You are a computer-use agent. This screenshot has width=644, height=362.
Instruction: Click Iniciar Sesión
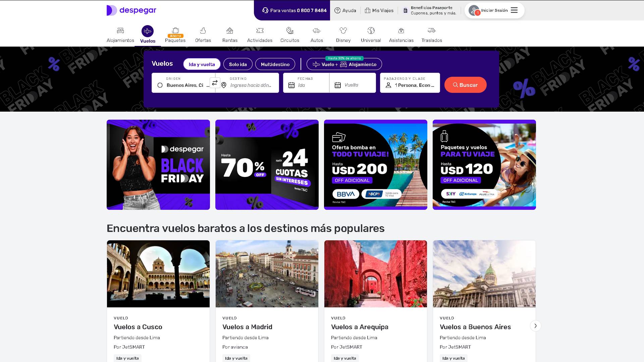point(494,10)
